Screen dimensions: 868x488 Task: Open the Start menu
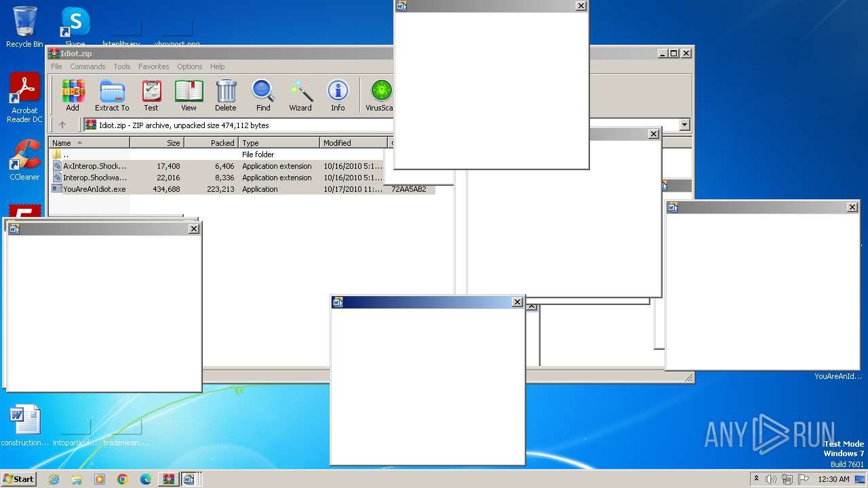[x=19, y=479]
